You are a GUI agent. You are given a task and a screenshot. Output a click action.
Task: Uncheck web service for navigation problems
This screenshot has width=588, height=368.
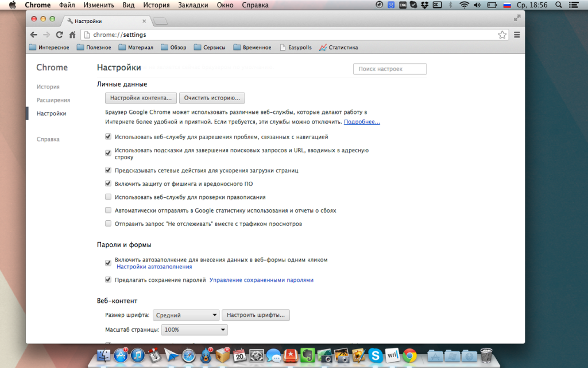[x=108, y=137]
